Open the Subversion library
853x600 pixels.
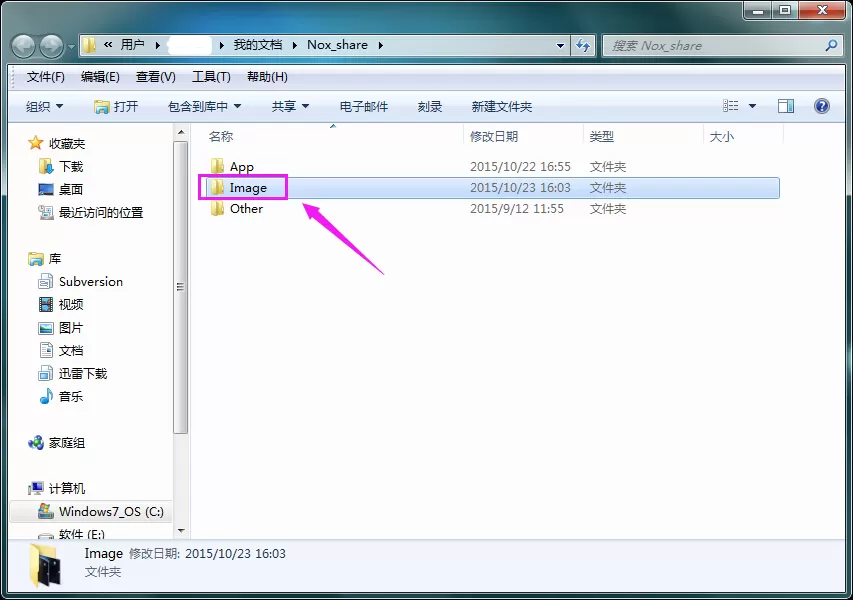pos(81,281)
